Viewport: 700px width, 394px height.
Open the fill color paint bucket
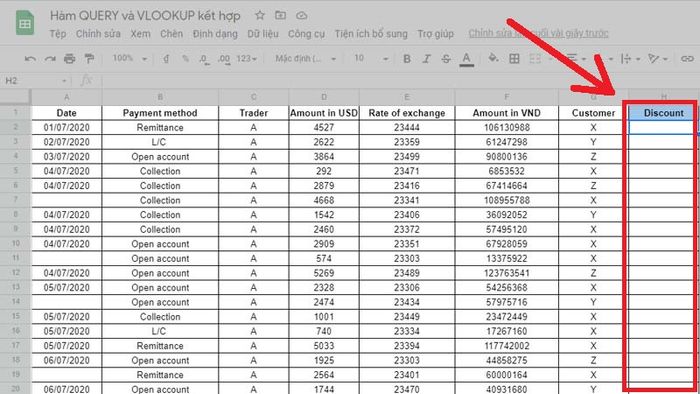click(493, 58)
